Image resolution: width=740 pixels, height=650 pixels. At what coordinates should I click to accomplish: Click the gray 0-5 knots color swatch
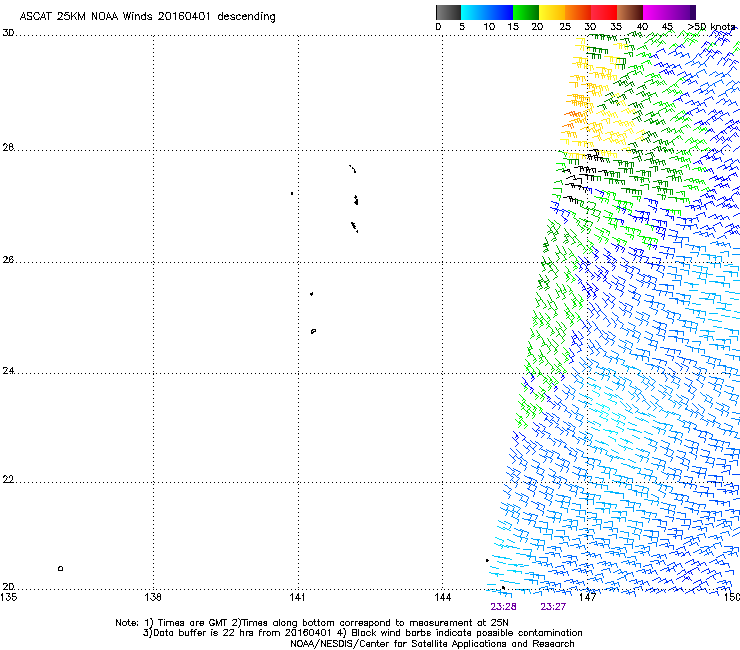click(448, 12)
